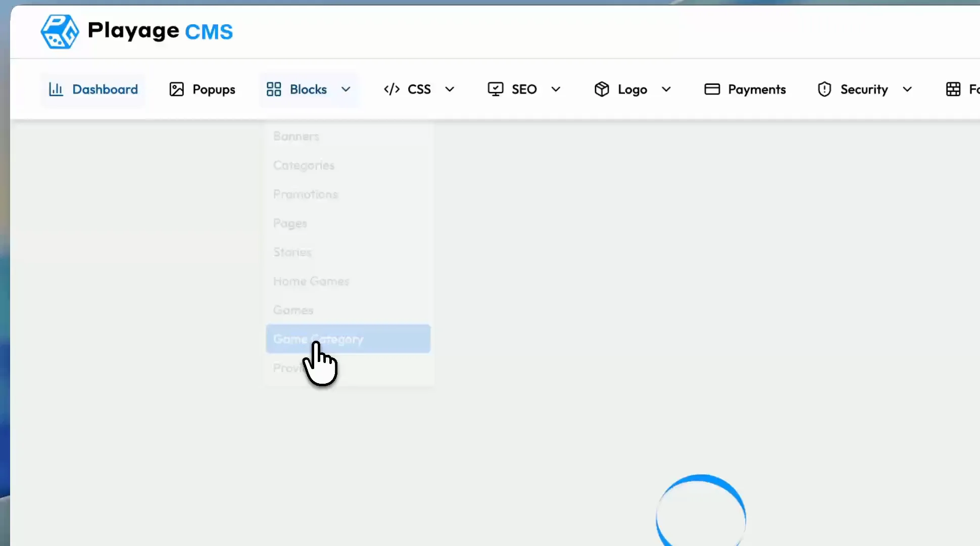The height and width of the screenshot is (546, 980).
Task: Click the Payments credit card icon
Action: coord(712,89)
